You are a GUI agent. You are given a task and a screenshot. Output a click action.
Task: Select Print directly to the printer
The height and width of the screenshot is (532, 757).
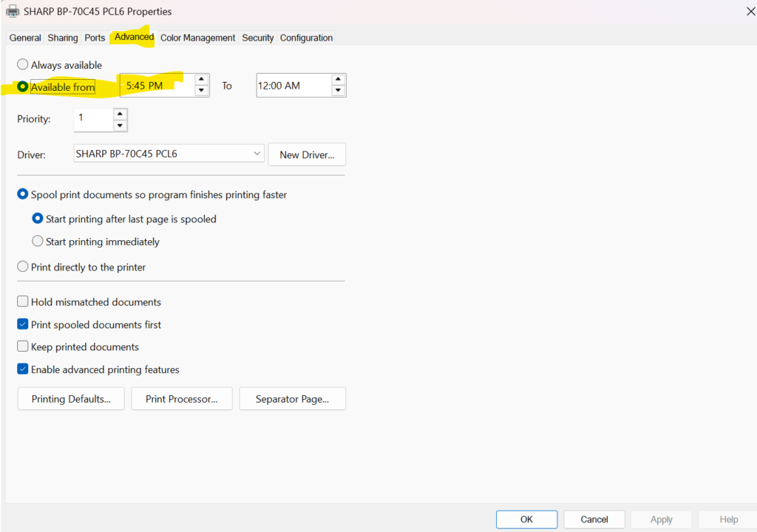(x=24, y=267)
